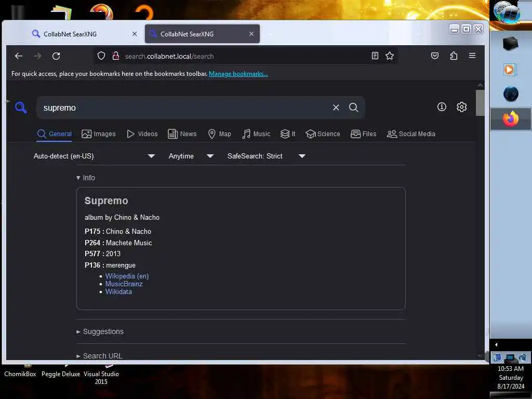The image size is (532, 399).
Task: Open the ChomikBox desktop shortcut
Action: (20, 374)
